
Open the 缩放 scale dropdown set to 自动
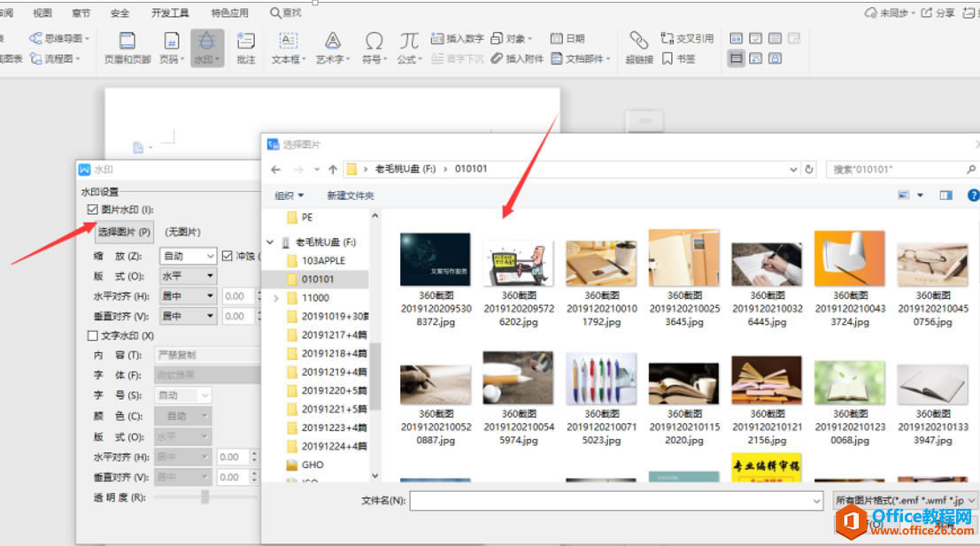189,256
